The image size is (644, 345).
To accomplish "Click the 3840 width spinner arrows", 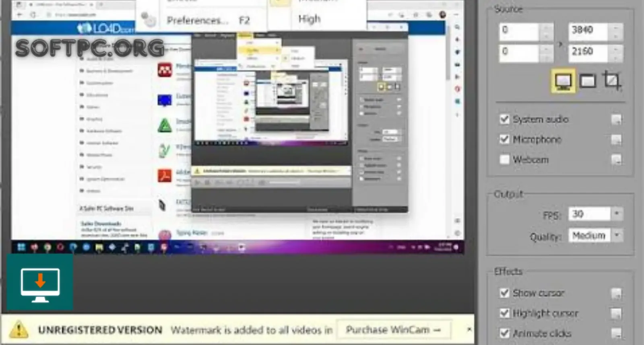I will tap(615, 32).
